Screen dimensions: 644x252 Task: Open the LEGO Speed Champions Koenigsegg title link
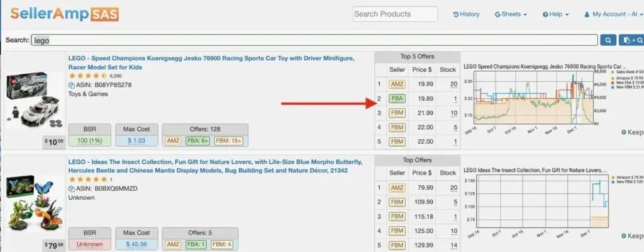pyautogui.click(x=211, y=62)
